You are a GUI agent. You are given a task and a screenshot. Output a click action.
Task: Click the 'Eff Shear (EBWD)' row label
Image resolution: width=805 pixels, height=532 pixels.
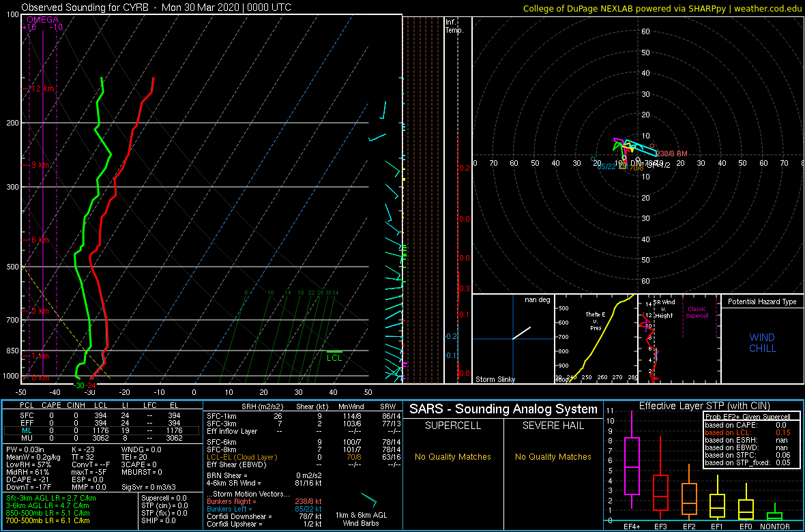(x=238, y=464)
